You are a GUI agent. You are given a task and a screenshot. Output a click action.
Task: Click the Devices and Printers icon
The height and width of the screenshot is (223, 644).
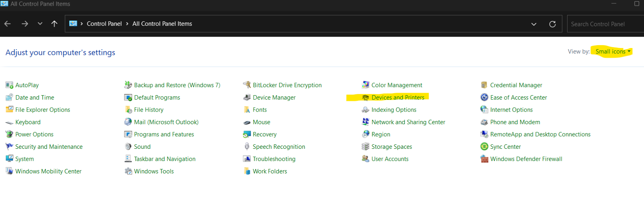click(365, 98)
